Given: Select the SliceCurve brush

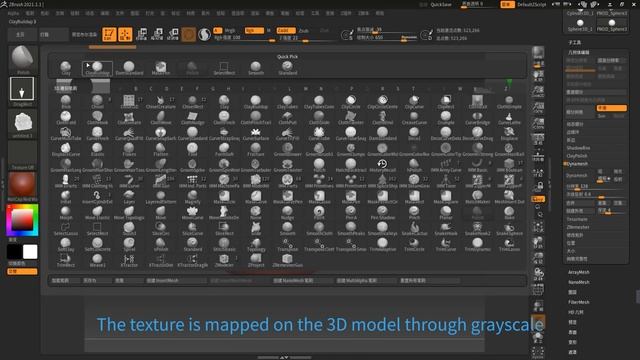Looking at the screenshot, I should point(192,229).
